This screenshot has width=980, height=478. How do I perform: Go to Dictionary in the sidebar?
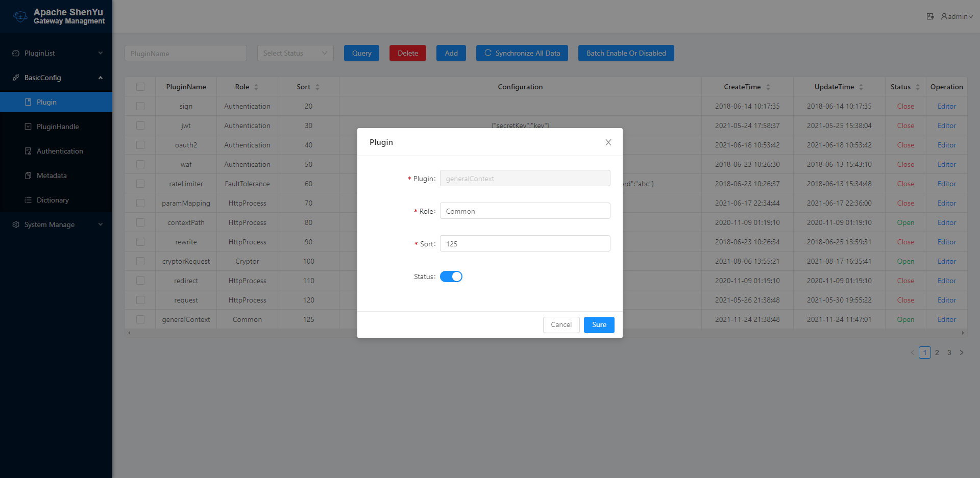point(53,200)
